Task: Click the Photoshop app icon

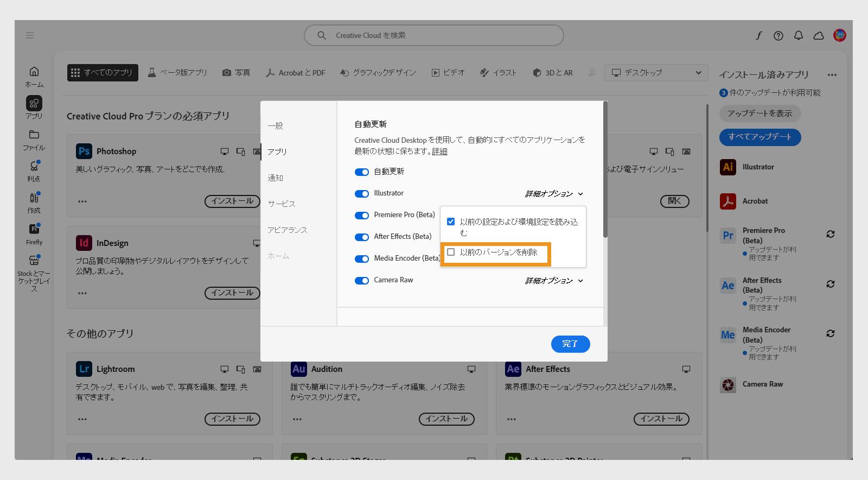Action: tap(84, 151)
